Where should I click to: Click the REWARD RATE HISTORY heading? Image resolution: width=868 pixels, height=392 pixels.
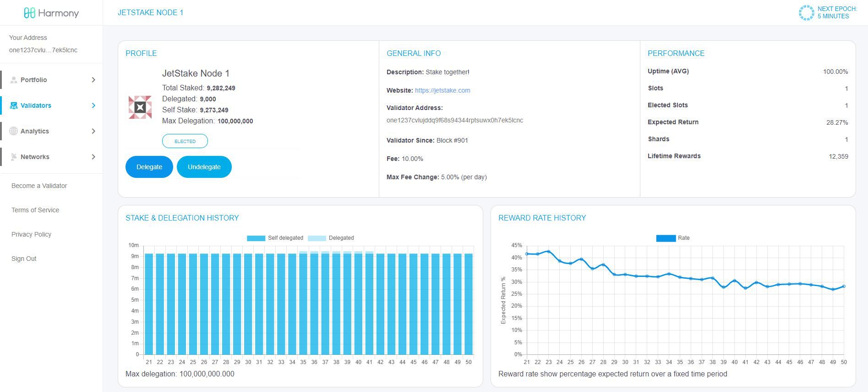click(x=542, y=218)
